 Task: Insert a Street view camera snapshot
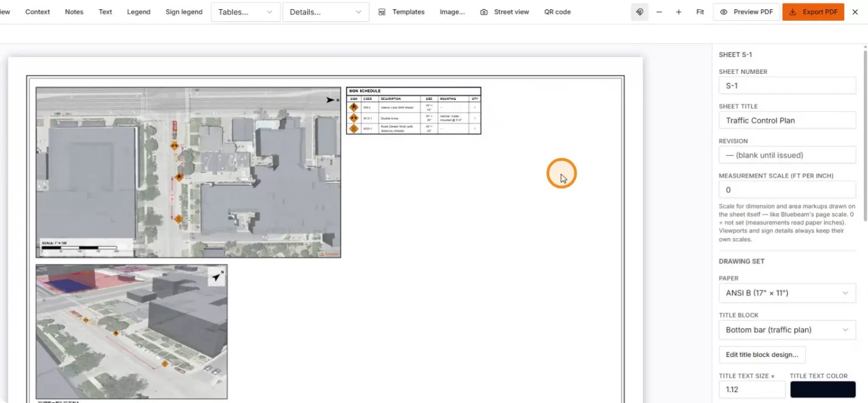[x=504, y=12]
